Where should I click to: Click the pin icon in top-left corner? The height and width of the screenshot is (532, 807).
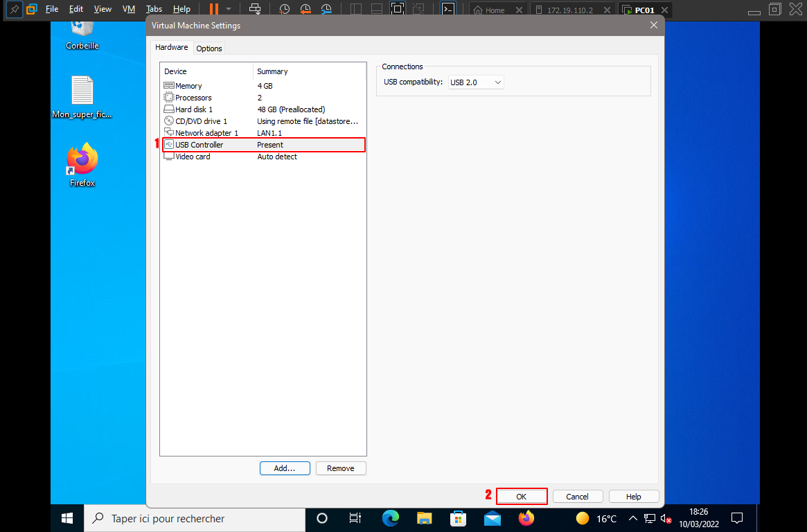pyautogui.click(x=13, y=10)
